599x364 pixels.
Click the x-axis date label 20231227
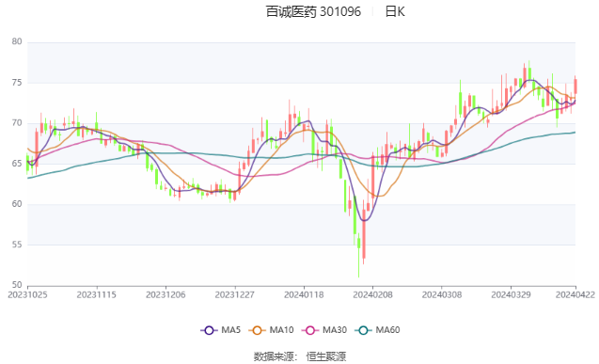tap(234, 294)
